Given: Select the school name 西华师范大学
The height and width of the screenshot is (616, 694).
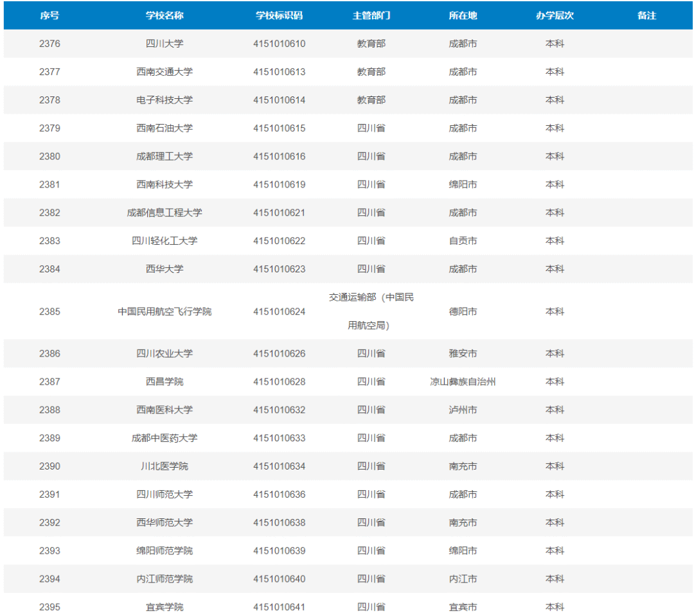Looking at the screenshot, I should pyautogui.click(x=165, y=523).
